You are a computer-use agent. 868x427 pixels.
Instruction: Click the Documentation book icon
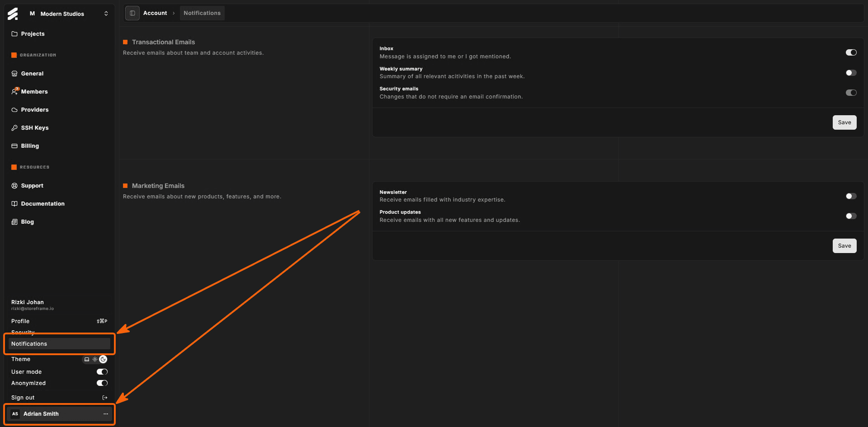pos(14,204)
